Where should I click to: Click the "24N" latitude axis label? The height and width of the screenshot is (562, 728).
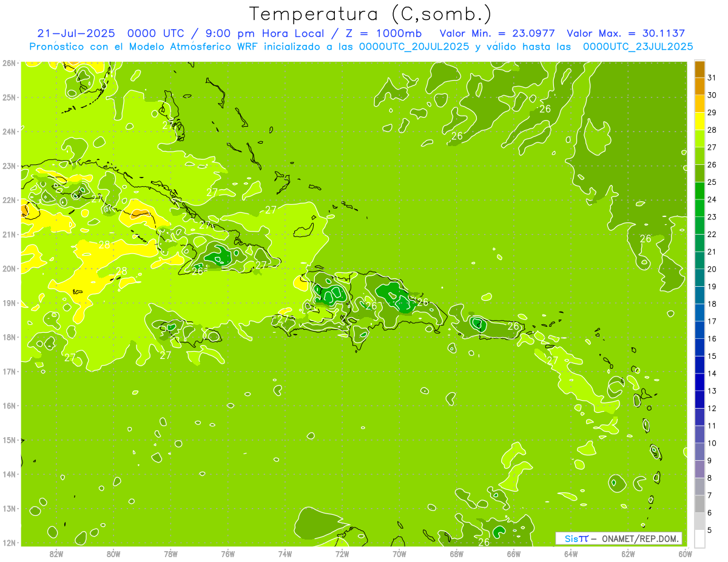[8, 132]
